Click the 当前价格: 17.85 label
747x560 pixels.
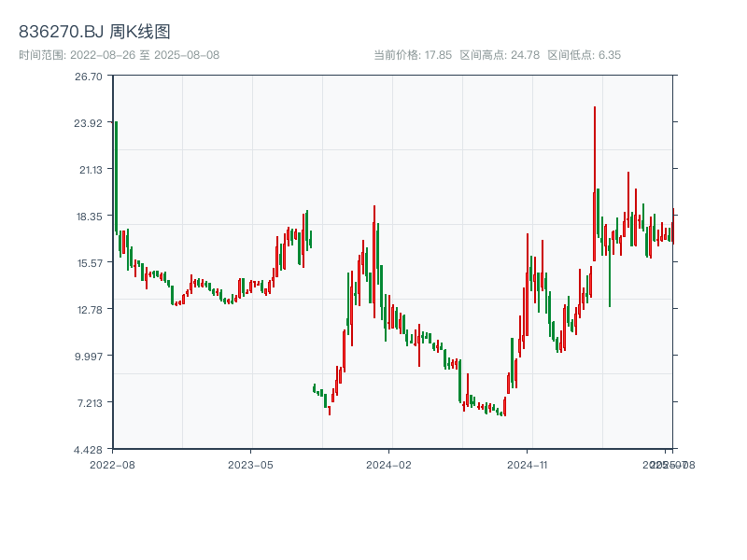tap(413, 55)
